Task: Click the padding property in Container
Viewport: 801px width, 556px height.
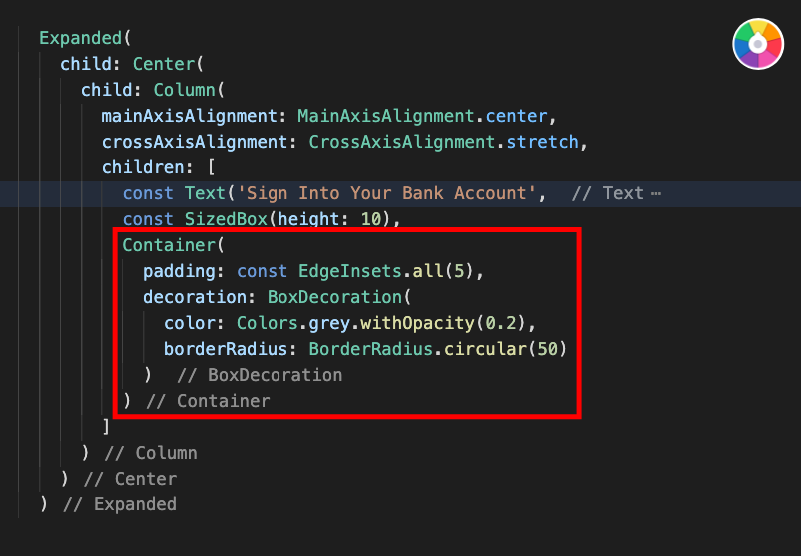Action: click(179, 271)
